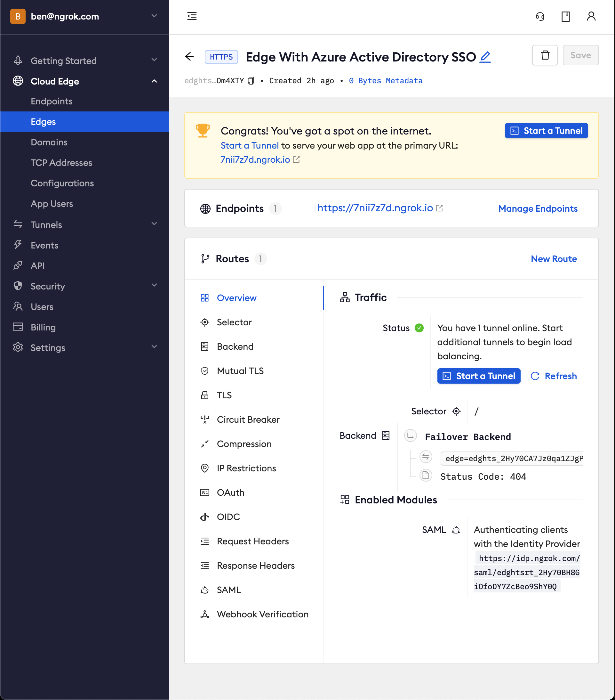This screenshot has height=700, width=615.
Task: Expand Security section chevron
Action: point(154,285)
